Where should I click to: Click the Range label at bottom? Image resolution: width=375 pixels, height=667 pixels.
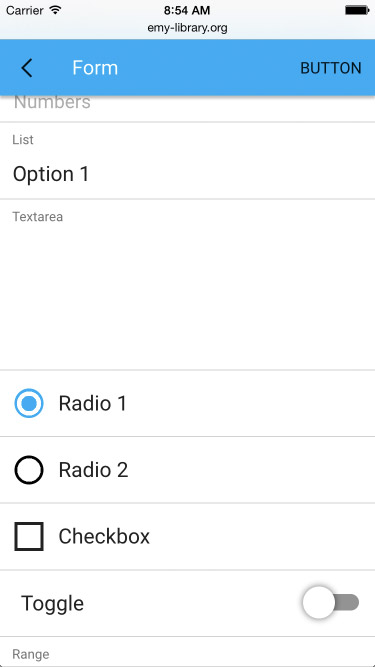pos(31,654)
